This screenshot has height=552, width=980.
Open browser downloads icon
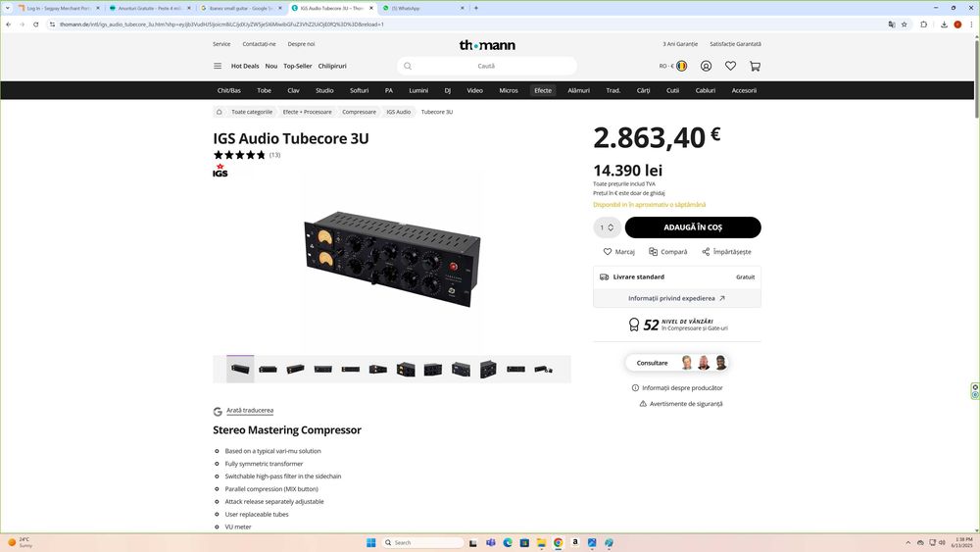tap(944, 25)
